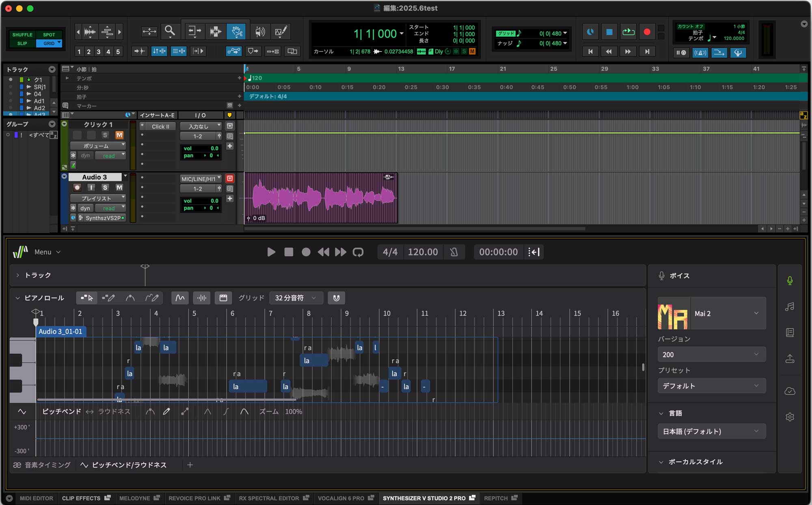Select zoom preset 3
The height and width of the screenshot is (505, 812).
click(x=98, y=52)
